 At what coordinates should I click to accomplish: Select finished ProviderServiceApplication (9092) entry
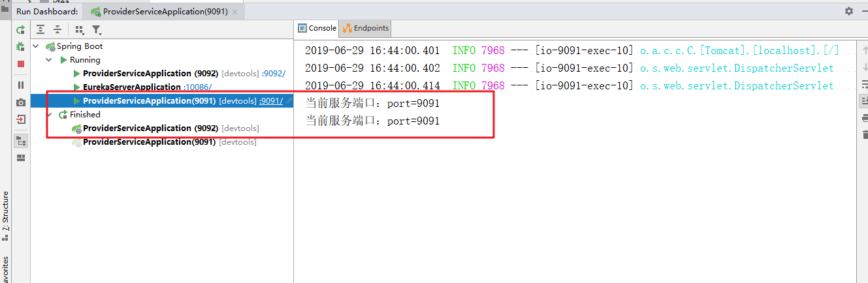(150, 128)
